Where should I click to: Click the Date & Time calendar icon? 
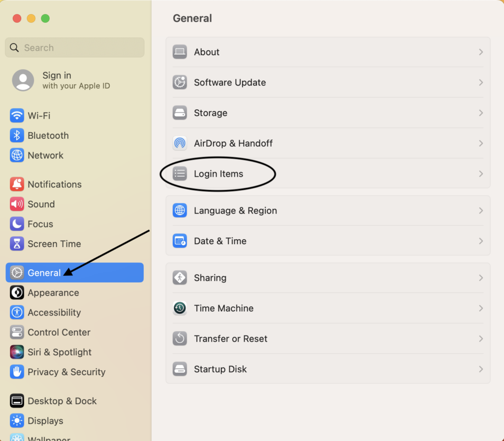coord(180,241)
